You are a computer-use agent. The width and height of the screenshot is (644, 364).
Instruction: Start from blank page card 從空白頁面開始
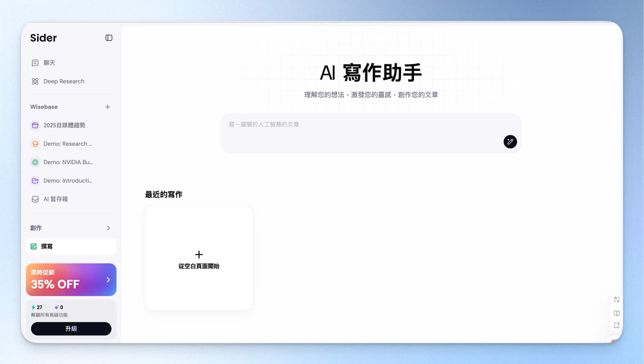pos(199,258)
